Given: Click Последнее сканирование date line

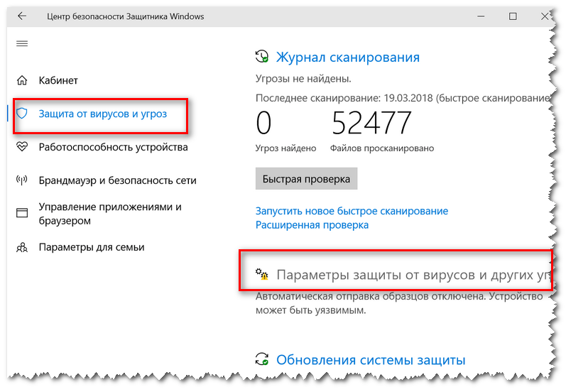Looking at the screenshot, I should click(403, 98).
